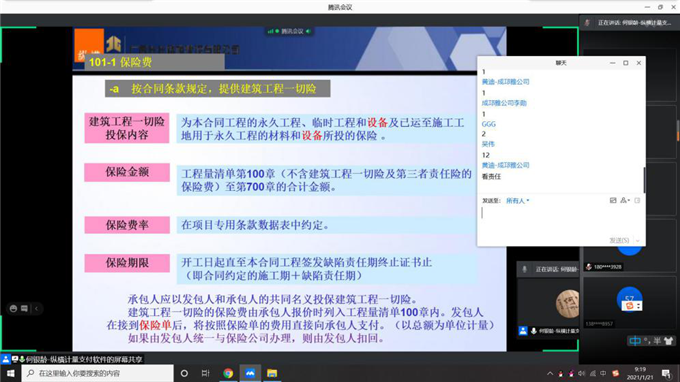680x382 pixels.
Task: Click the screenshot icon in chat panel
Action: tap(613, 200)
